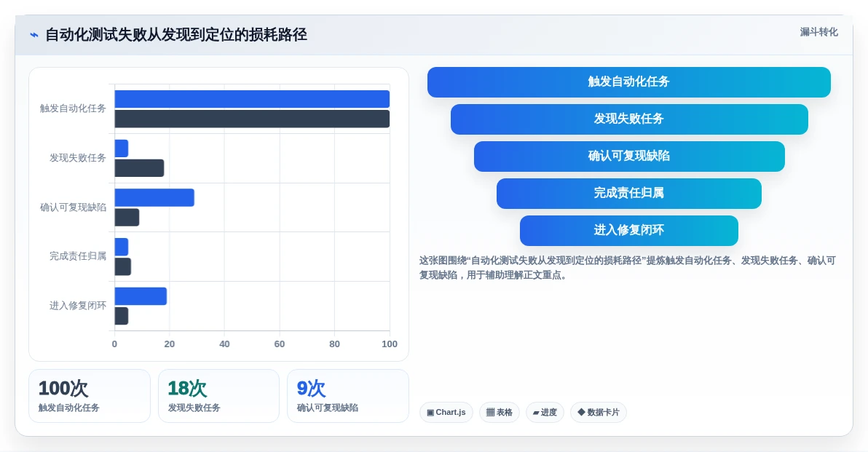
Task: Click the 触发自动化任务 caption under 100次
Action: [68, 408]
